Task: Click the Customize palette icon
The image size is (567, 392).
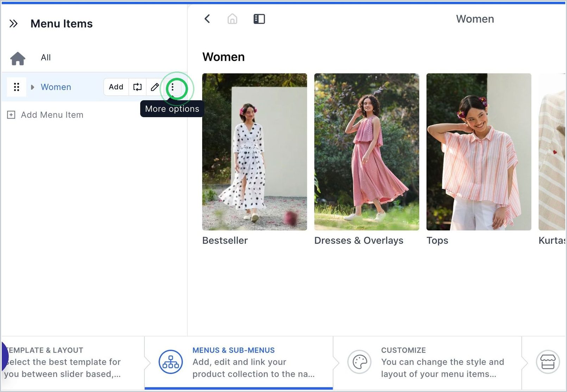Action: pyautogui.click(x=360, y=362)
